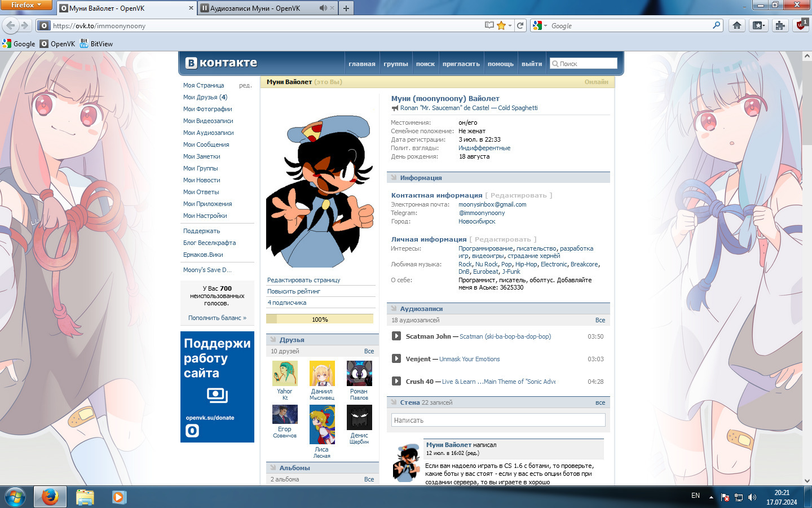The image size is (812, 508).
Task: Play Scatman John track
Action: click(396, 336)
